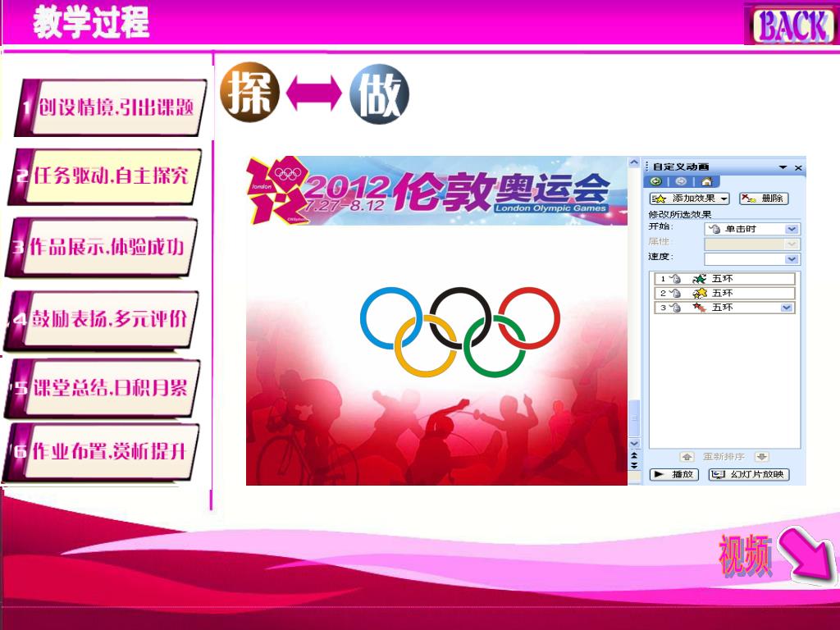Click the mouse icon on animation item 3
The image size is (840, 630).
[675, 308]
